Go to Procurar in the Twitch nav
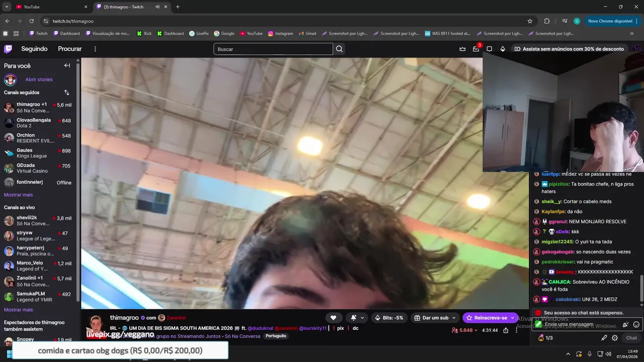The image size is (644, 362). pos(70,49)
